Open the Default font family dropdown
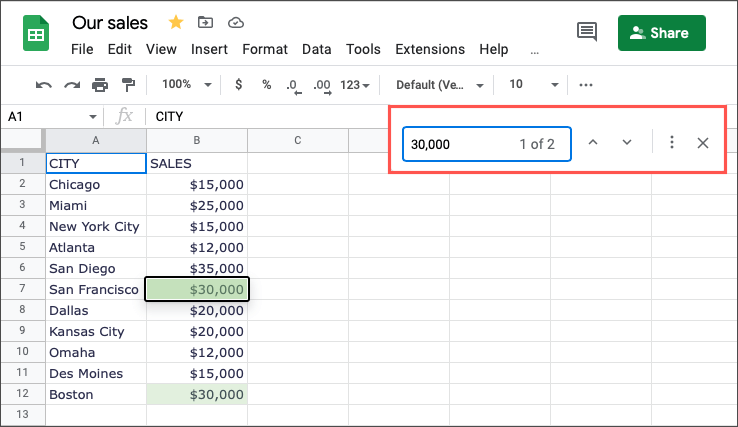Image resolution: width=738 pixels, height=427 pixels. [x=440, y=85]
